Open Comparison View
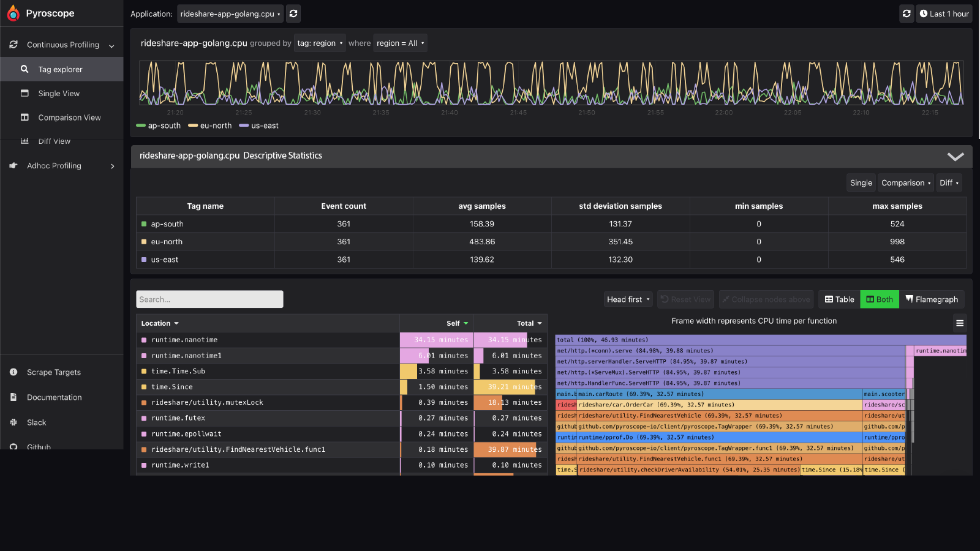The image size is (980, 551). (69, 117)
